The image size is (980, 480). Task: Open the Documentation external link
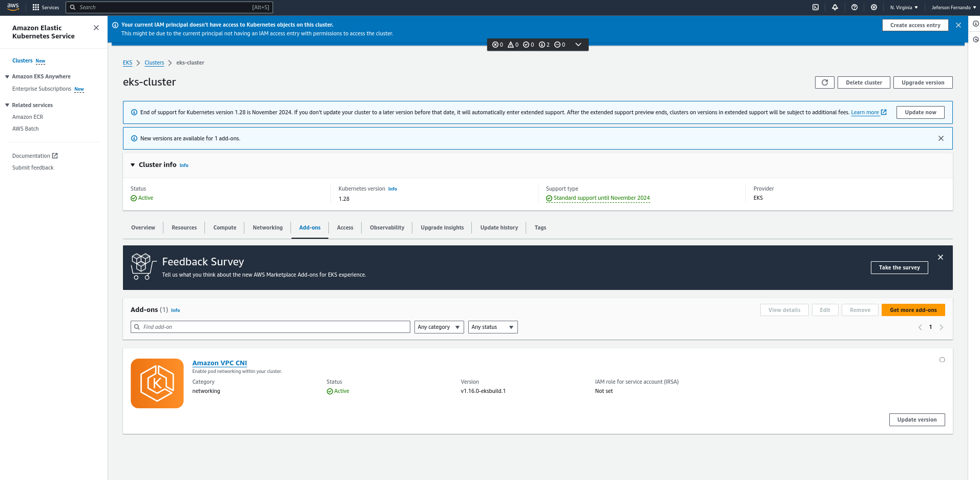pos(35,156)
